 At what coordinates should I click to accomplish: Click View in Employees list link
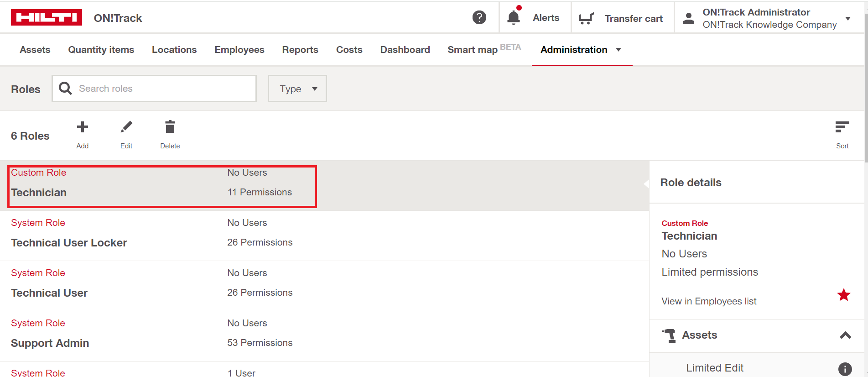click(709, 301)
